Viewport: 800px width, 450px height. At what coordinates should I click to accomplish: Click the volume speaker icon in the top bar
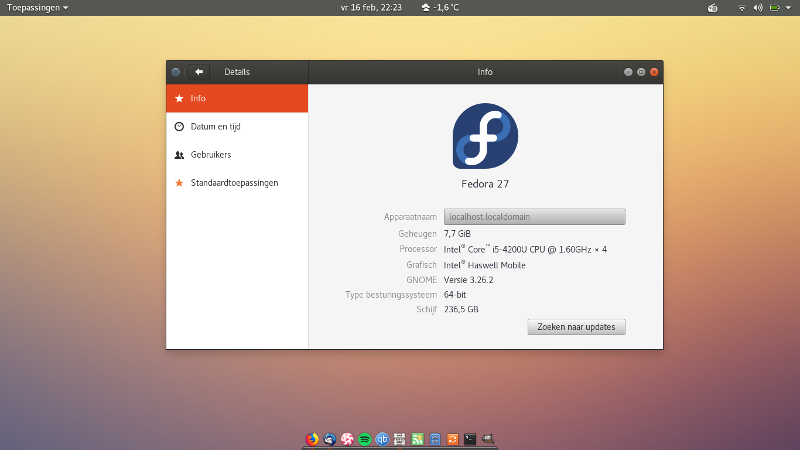pos(758,8)
